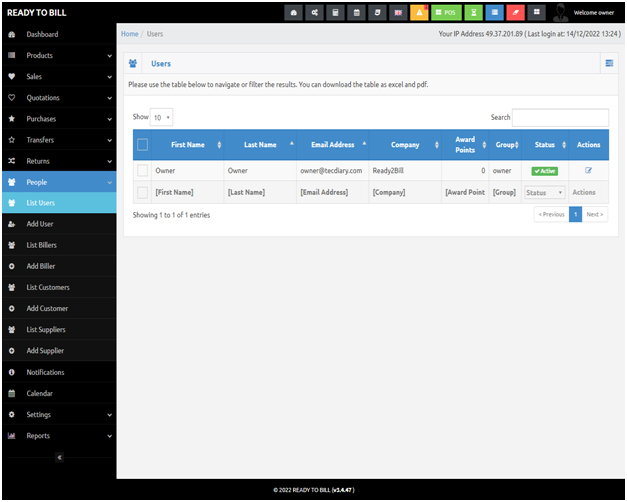Tick the checkbox for the Owner row
The height and width of the screenshot is (502, 627).
point(142,171)
